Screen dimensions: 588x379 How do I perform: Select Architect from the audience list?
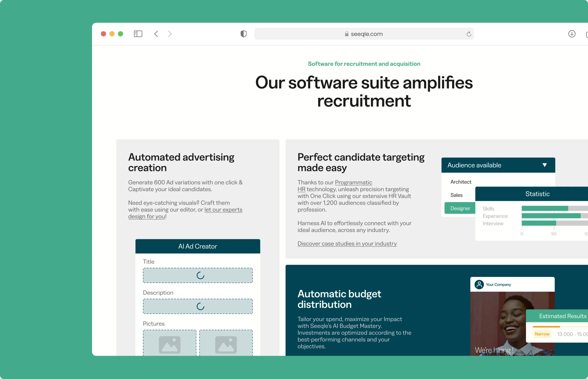(x=460, y=182)
